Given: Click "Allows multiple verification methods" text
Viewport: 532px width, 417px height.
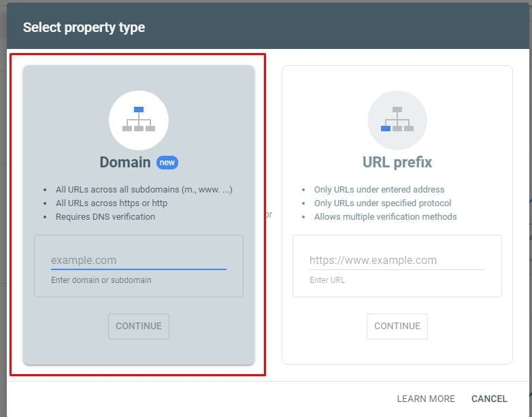Looking at the screenshot, I should tap(385, 216).
